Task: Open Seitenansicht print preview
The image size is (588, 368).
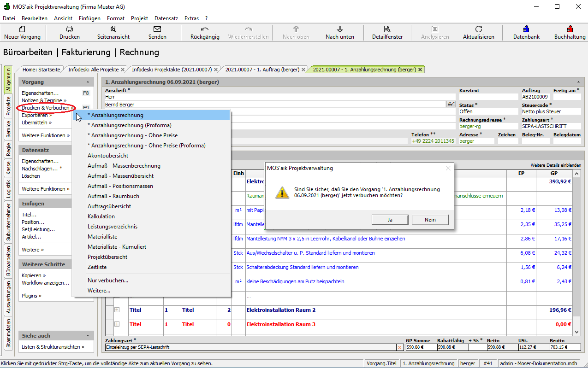Action: tap(113, 29)
